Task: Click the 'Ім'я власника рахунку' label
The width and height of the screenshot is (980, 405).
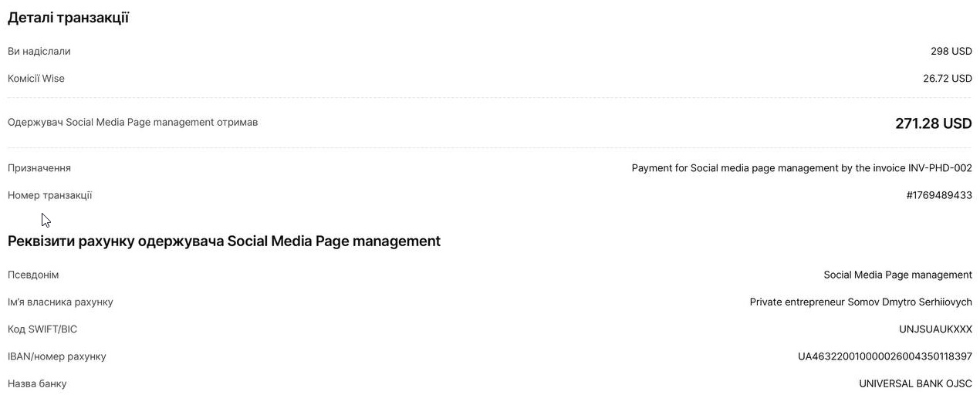Action: tap(60, 302)
